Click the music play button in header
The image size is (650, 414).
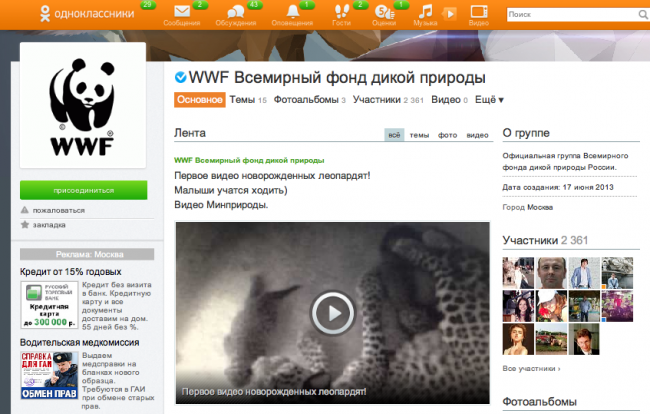450,14
